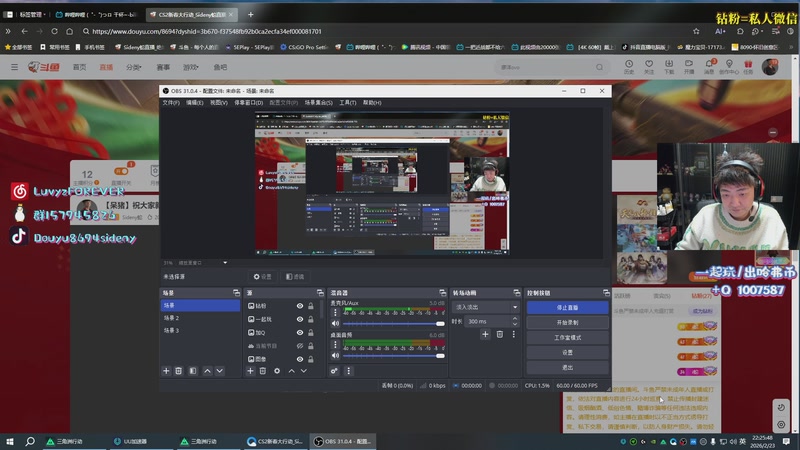
Task: Open preview scaling dropdown below preview
Action: pos(225,263)
